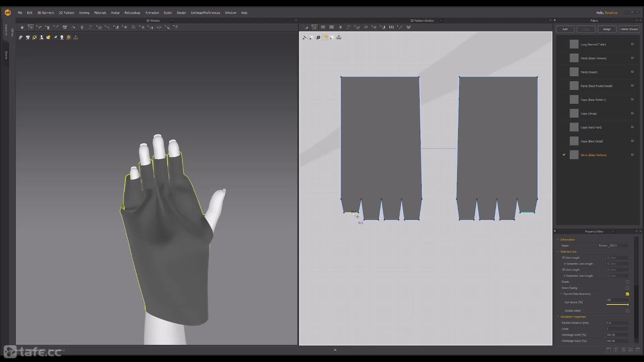Collapse the Simulation Properties section
644x362 pixels.
pos(558,317)
